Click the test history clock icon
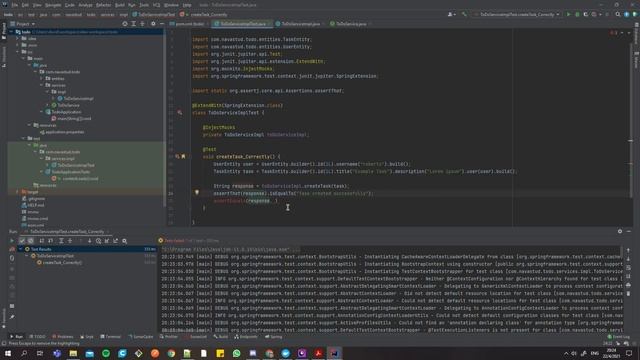The image size is (640, 360). point(98,241)
